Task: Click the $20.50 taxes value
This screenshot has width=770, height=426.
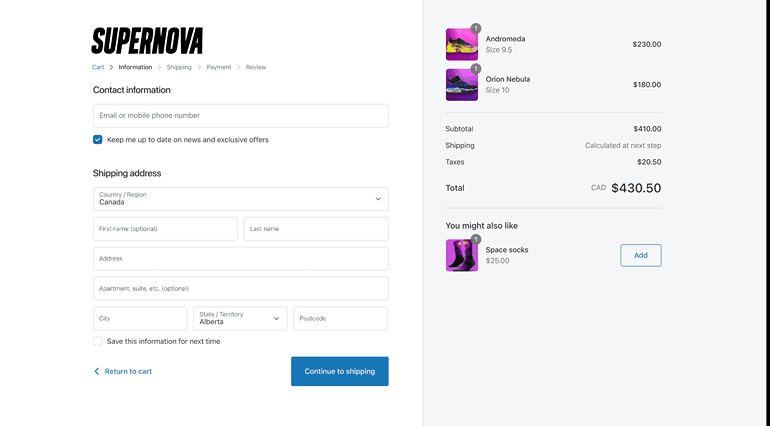Action: click(x=649, y=162)
